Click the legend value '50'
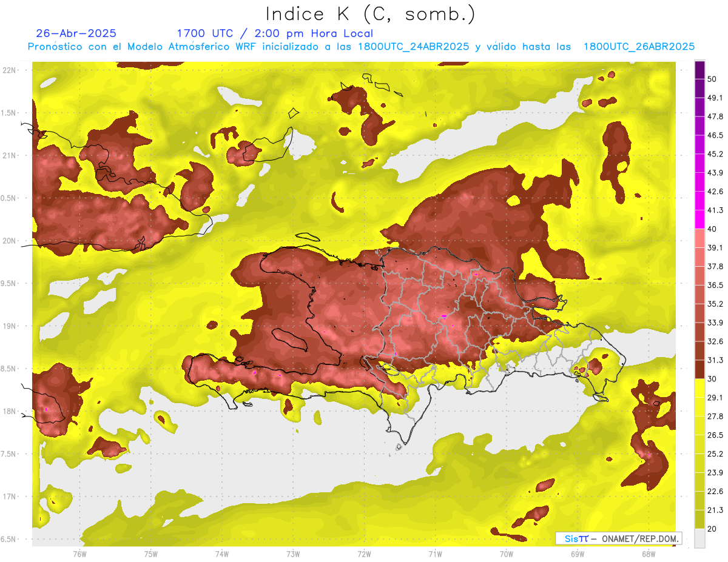 click(712, 79)
